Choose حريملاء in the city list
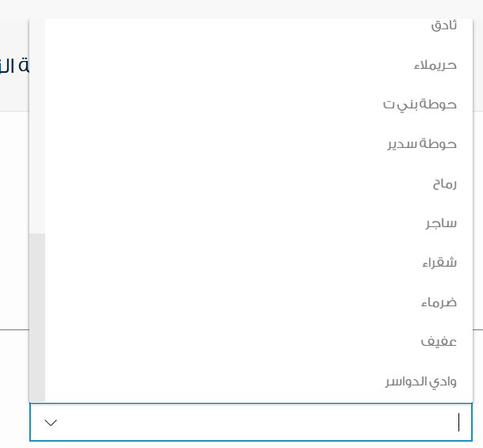 pos(435,65)
